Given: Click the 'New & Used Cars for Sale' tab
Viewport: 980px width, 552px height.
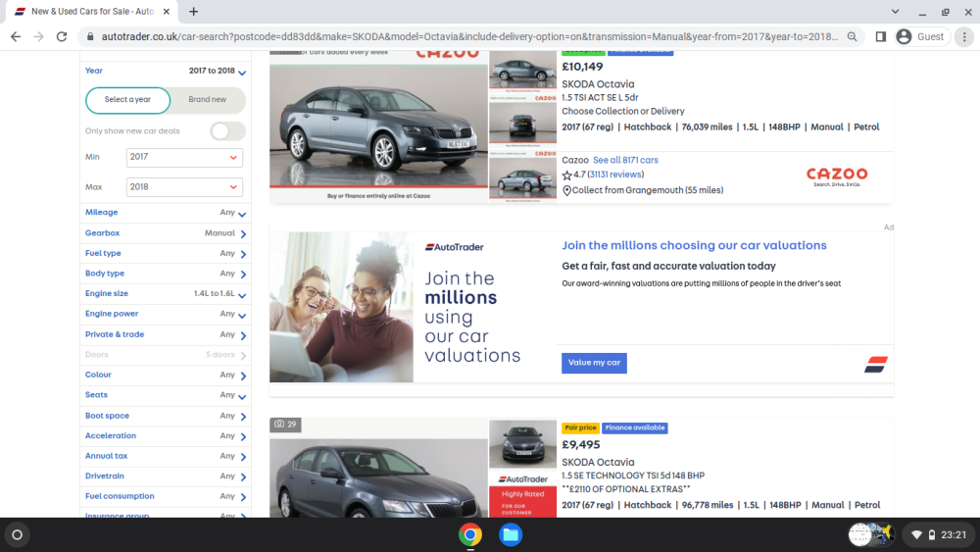Looking at the screenshot, I should [92, 11].
